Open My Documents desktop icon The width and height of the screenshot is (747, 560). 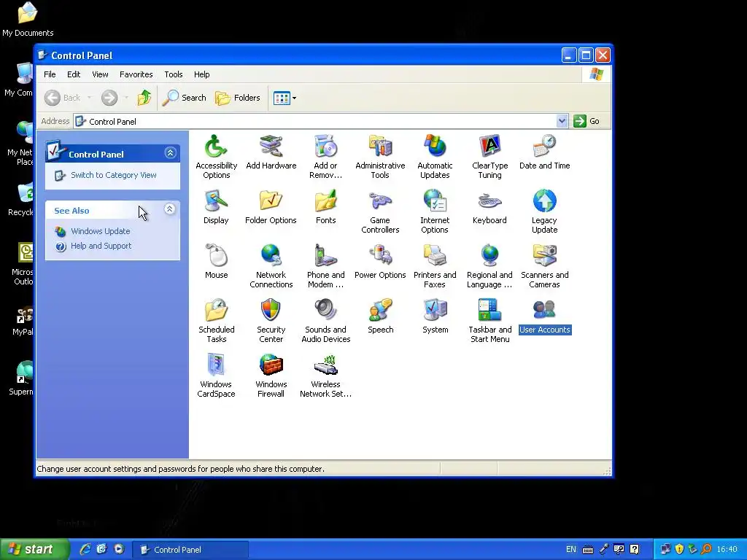28,19
